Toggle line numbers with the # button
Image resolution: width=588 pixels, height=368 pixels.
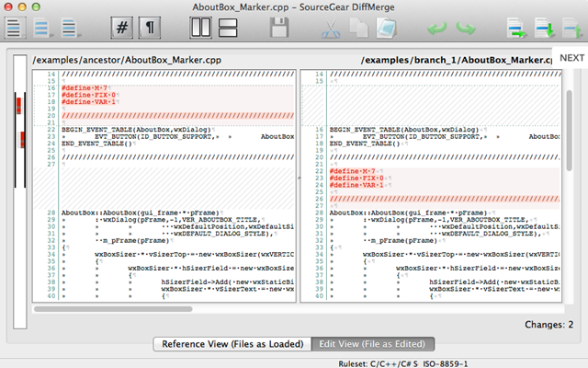point(122,28)
